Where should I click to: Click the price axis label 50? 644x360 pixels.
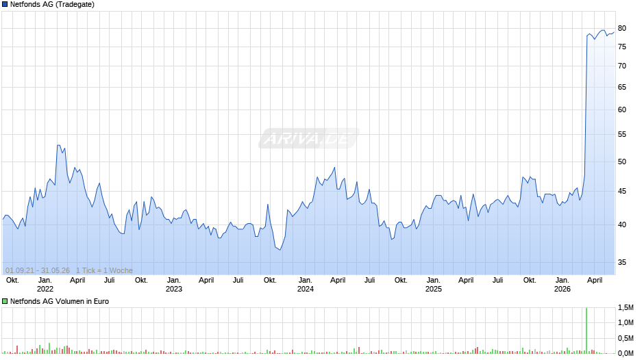[622, 162]
